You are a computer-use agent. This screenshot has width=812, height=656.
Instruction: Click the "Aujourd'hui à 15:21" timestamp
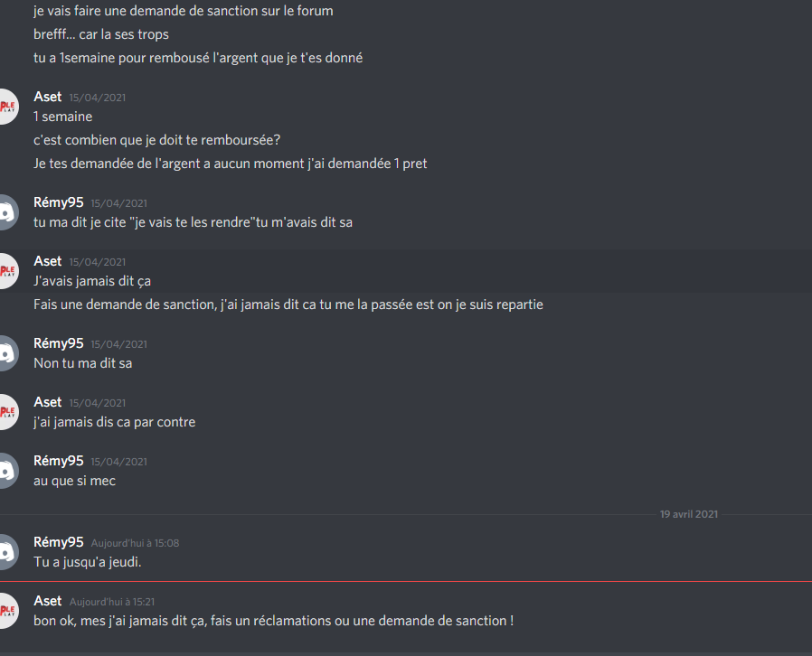(112, 602)
